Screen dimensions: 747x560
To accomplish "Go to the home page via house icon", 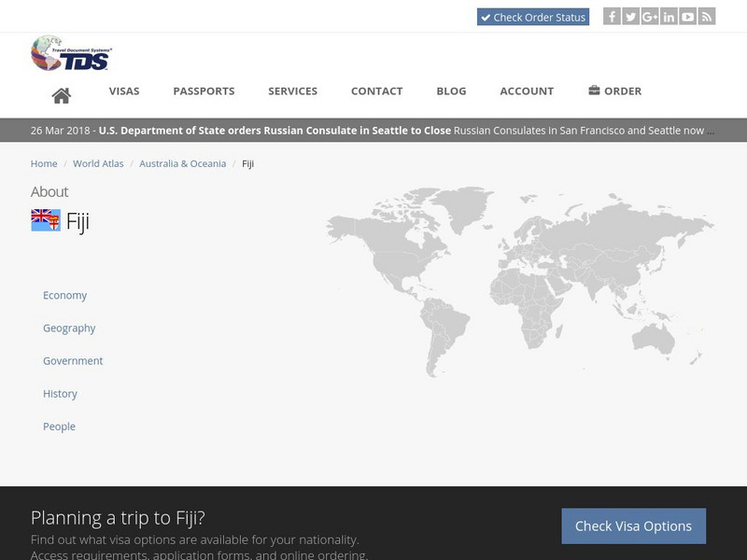I will tap(61, 96).
